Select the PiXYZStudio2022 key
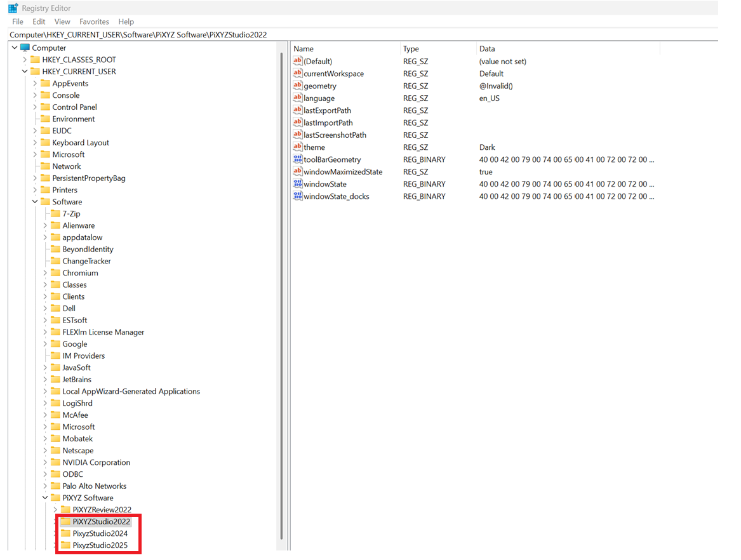Image resolution: width=741 pixels, height=560 pixels. (x=101, y=521)
